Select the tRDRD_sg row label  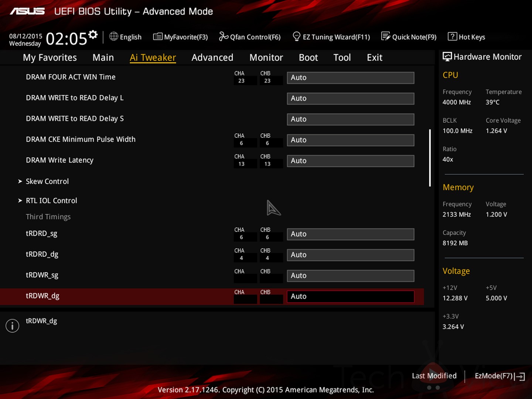(x=41, y=233)
